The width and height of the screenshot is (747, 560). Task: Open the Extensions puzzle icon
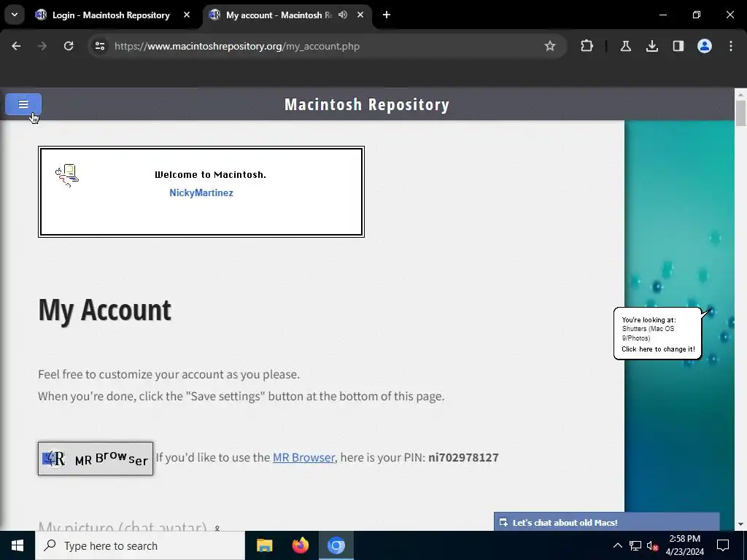pyautogui.click(x=587, y=46)
